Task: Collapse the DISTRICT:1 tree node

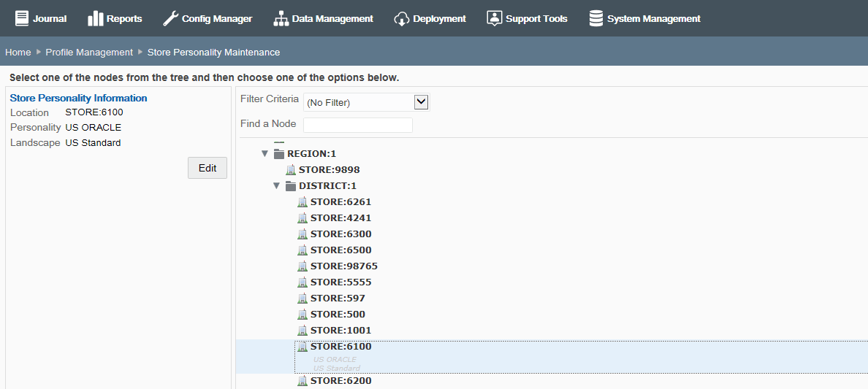Action: tap(276, 186)
